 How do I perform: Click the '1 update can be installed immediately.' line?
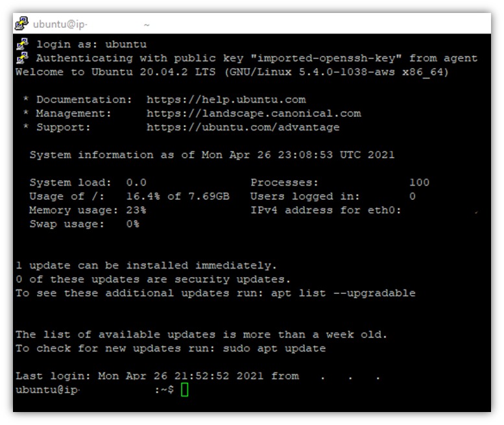146,265
